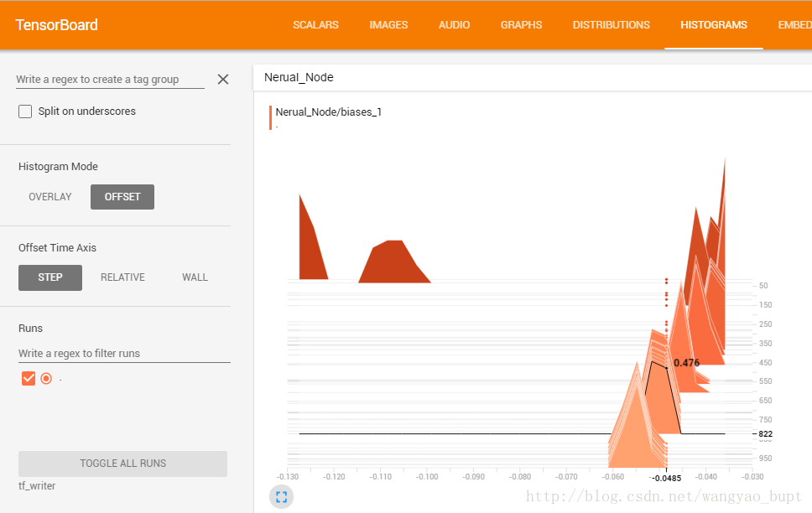Image resolution: width=812 pixels, height=513 pixels.
Task: Click the TOGGLE ALL RUNS button
Action: pyautogui.click(x=122, y=464)
